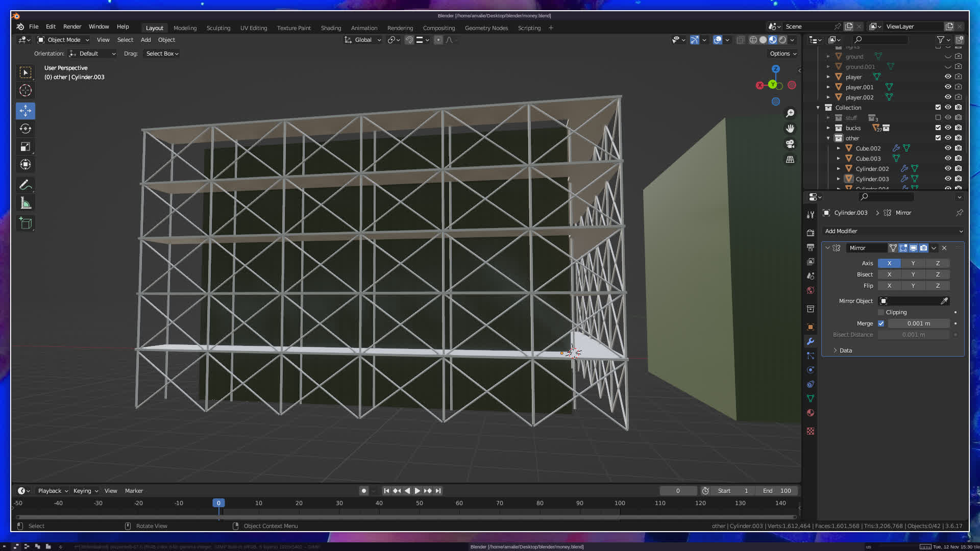Select the Rotate tool in toolbar
980x551 pixels.
[x=26, y=129]
